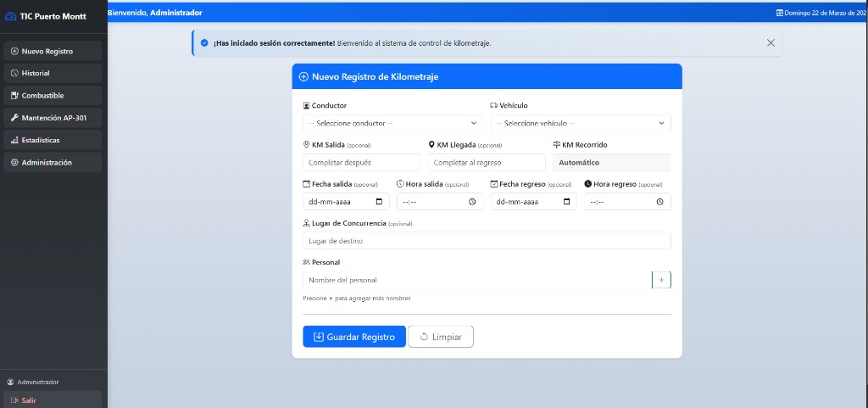Click the Nuevo Registro de Kilometraje title
The image size is (868, 408).
point(375,77)
